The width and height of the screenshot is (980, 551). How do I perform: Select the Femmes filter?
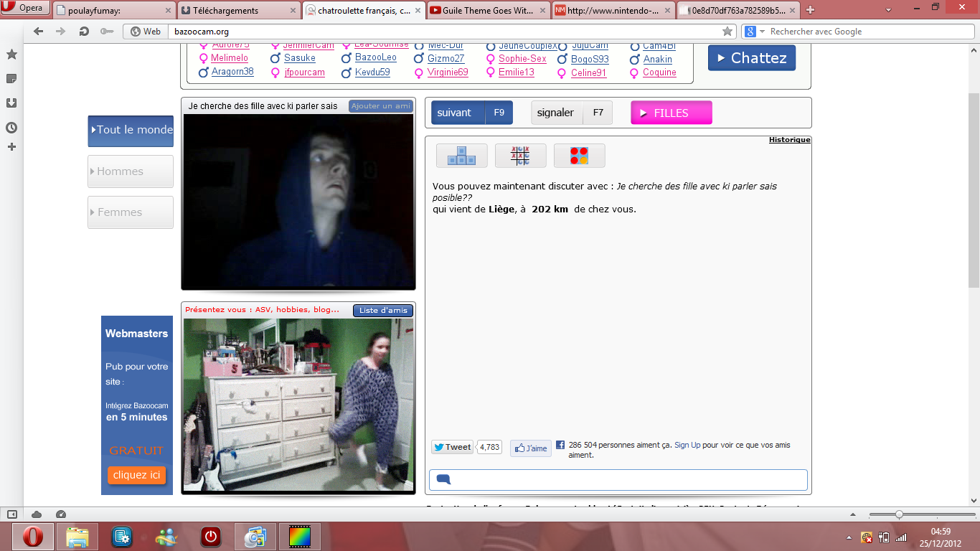pyautogui.click(x=131, y=212)
